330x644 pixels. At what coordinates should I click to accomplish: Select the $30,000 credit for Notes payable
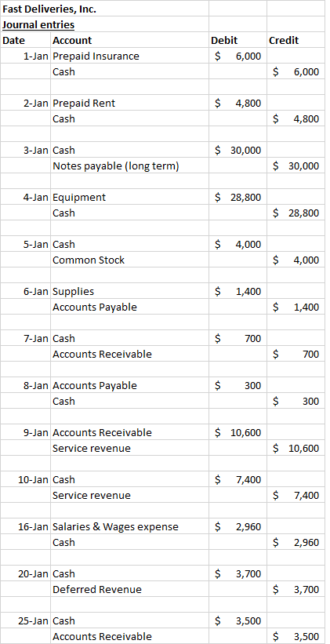pyautogui.click(x=296, y=166)
